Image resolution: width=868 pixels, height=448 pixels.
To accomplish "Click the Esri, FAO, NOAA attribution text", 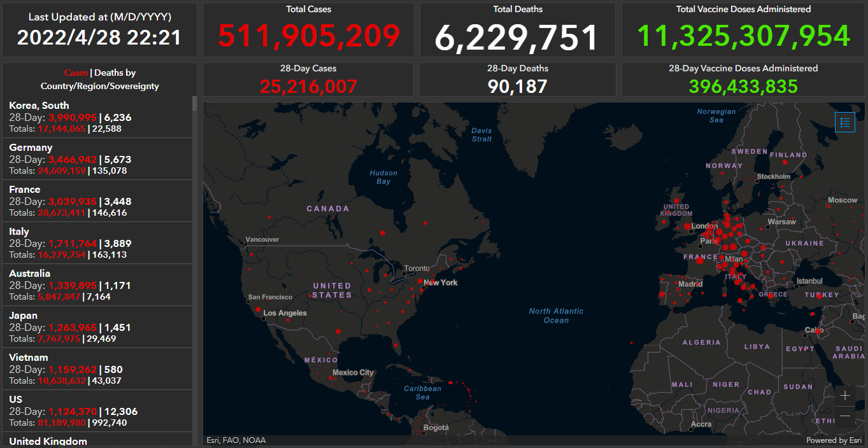I will (236, 440).
